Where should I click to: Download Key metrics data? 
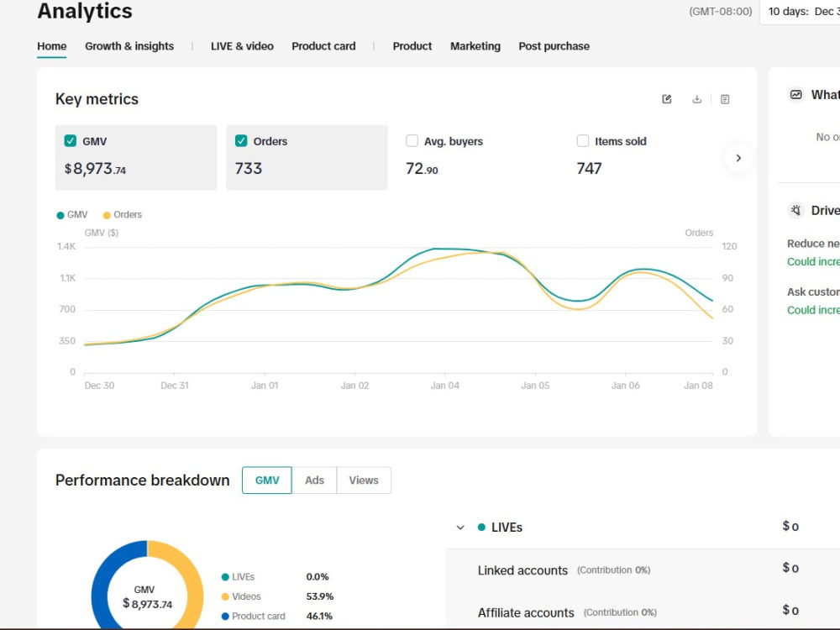(696, 99)
